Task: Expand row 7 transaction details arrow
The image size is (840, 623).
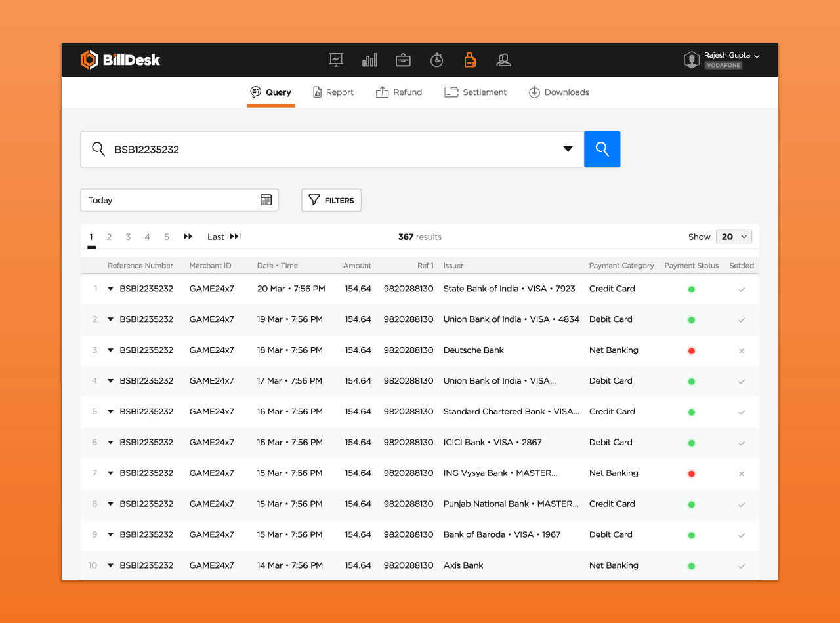Action: click(110, 473)
